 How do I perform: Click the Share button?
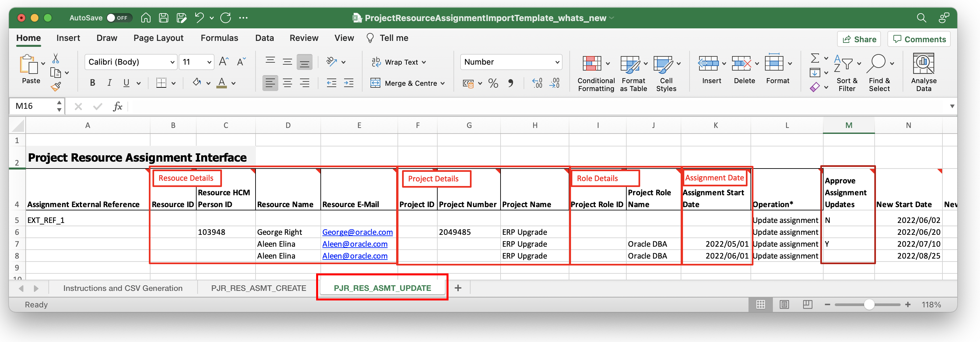pyautogui.click(x=858, y=39)
